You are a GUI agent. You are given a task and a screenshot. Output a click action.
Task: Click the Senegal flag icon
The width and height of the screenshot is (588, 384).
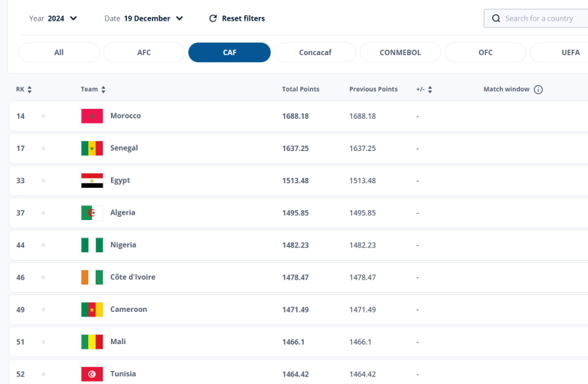[x=92, y=148]
